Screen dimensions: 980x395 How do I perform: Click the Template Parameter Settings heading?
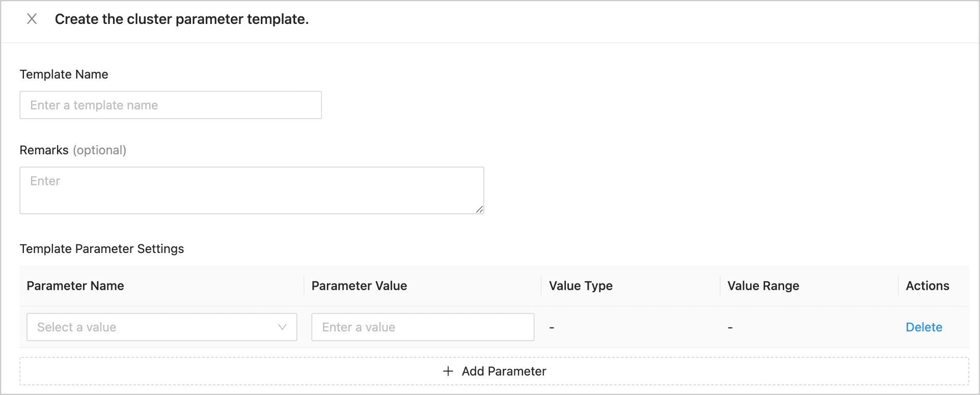click(x=102, y=249)
